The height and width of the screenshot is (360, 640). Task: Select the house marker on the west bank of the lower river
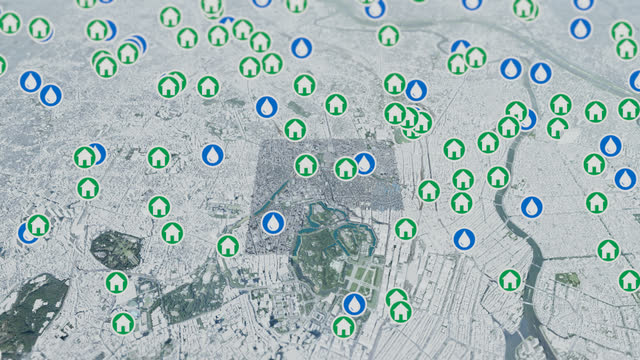click(x=510, y=280)
